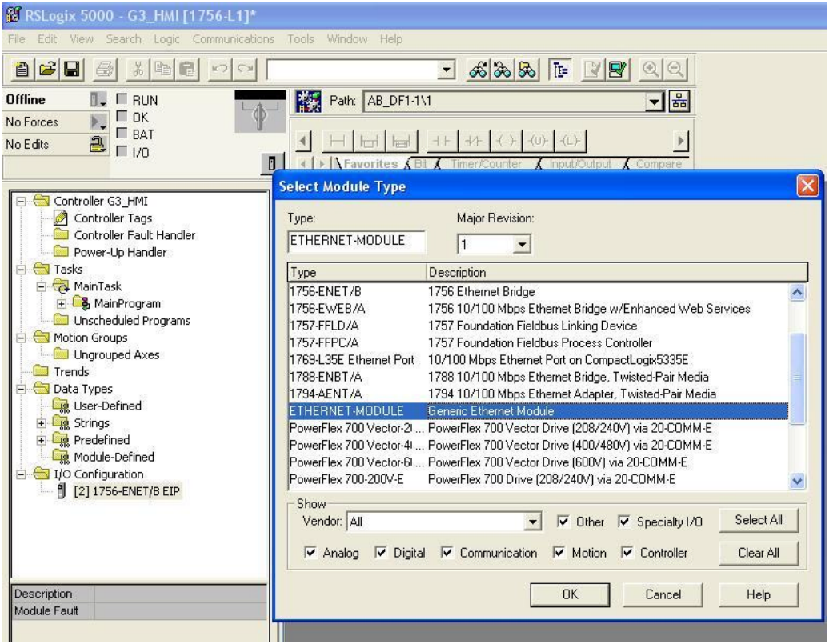
Task: Uncheck the Motion checkbox
Action: click(559, 553)
